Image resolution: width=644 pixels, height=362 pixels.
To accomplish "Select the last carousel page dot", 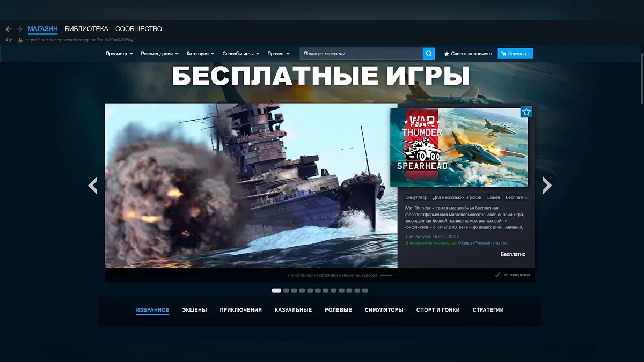I will tap(365, 290).
